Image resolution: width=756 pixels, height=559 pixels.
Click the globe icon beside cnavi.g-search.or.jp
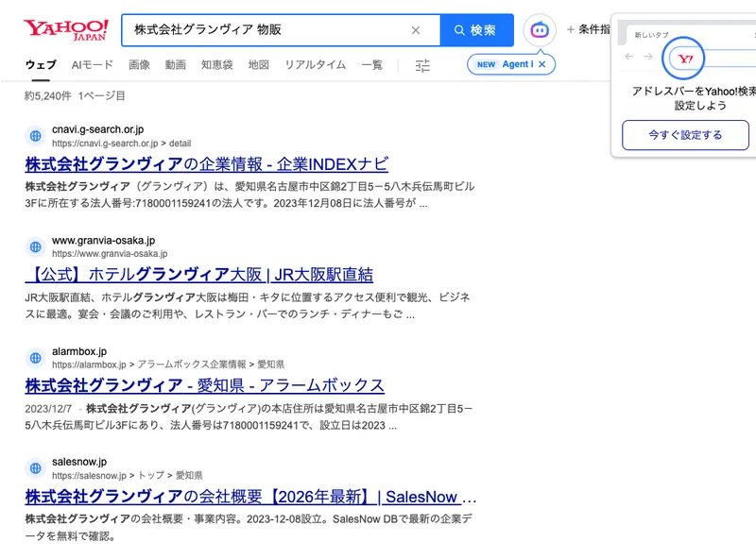pos(35,136)
